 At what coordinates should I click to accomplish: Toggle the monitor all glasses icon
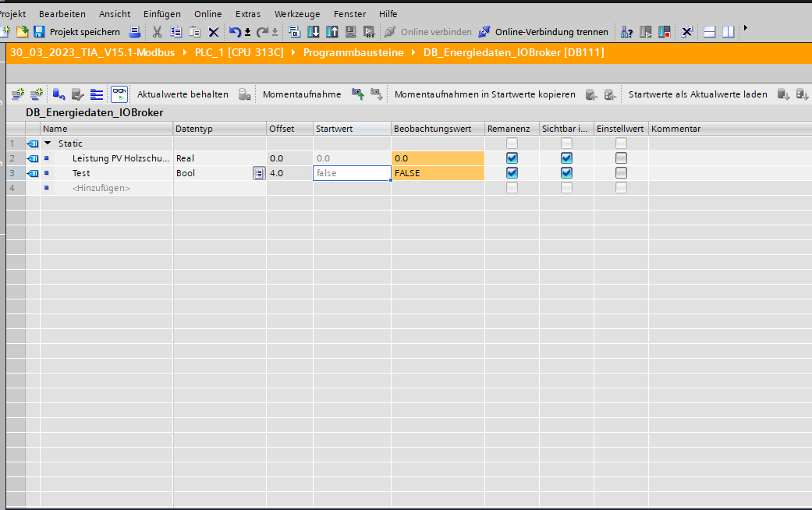click(119, 94)
